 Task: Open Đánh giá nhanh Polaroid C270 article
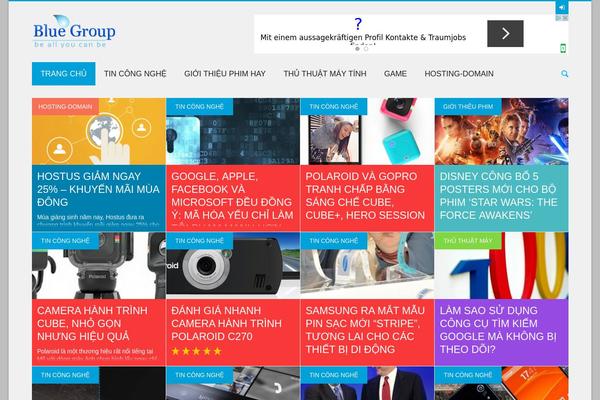pos(227,323)
